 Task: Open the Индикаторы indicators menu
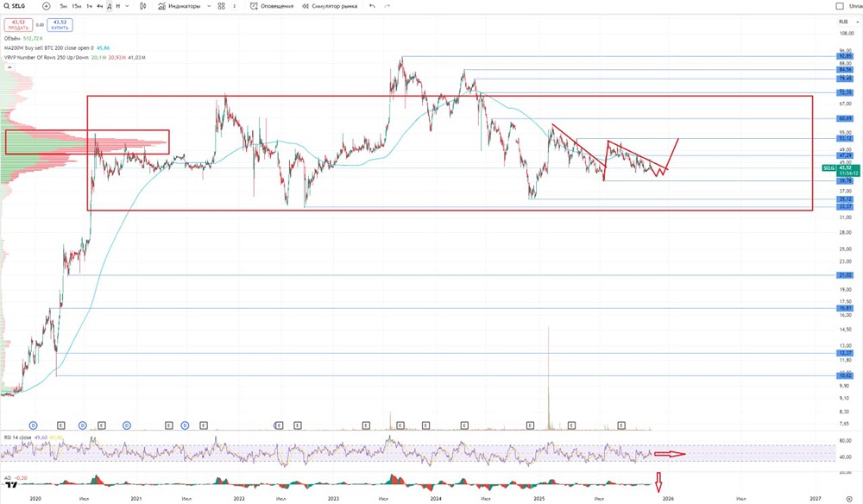coord(180,6)
